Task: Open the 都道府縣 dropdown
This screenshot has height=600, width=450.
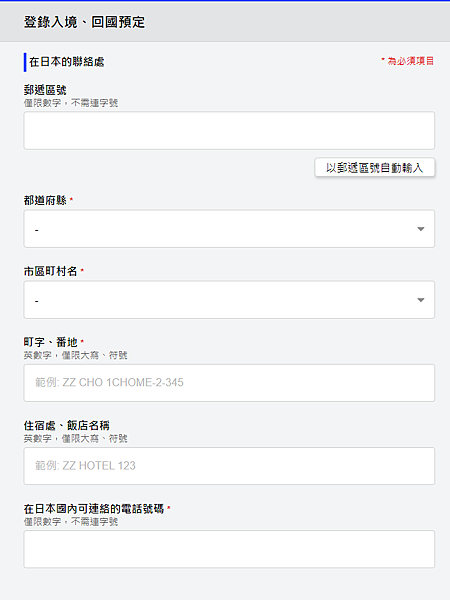Action: pyautogui.click(x=229, y=229)
